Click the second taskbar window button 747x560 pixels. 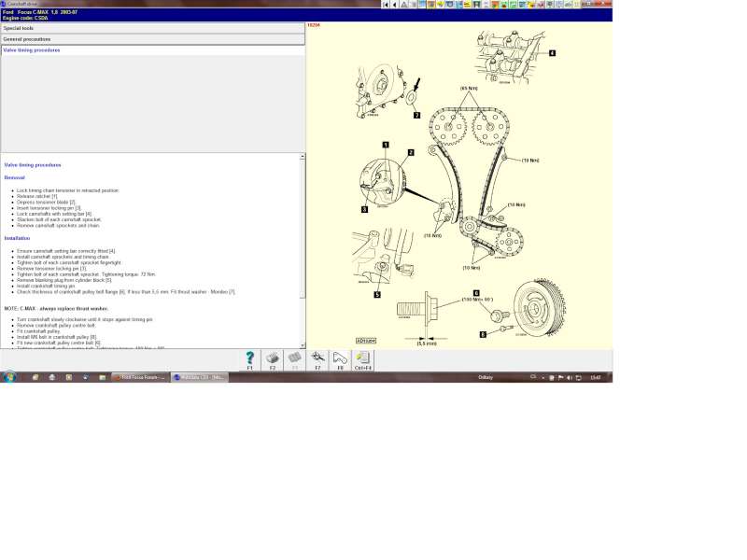(x=199, y=377)
